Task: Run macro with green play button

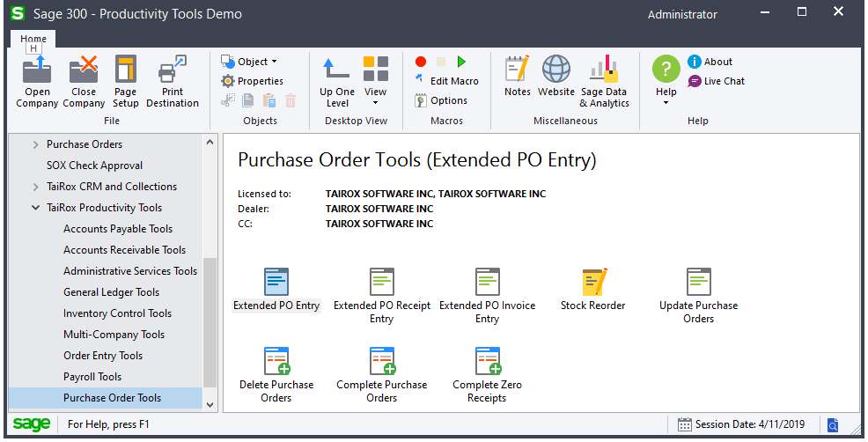Action: point(461,62)
